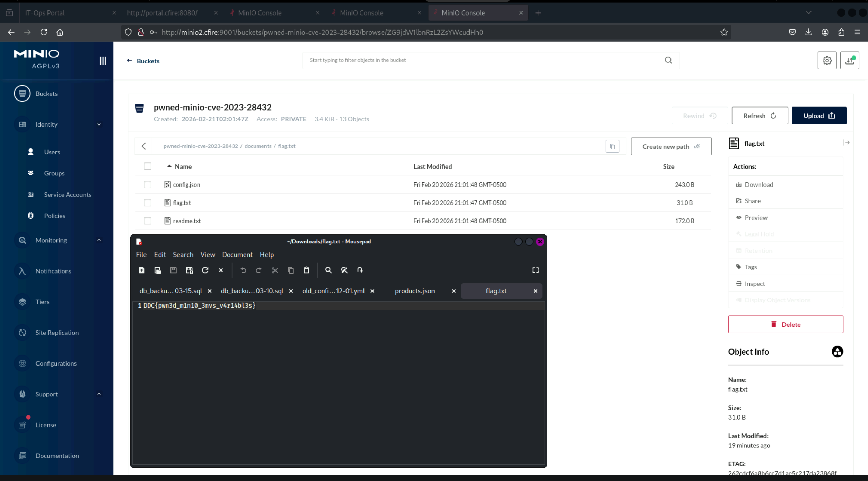Close the flag.txt details panel arrow
This screenshot has width=868, height=481.
pos(847,143)
